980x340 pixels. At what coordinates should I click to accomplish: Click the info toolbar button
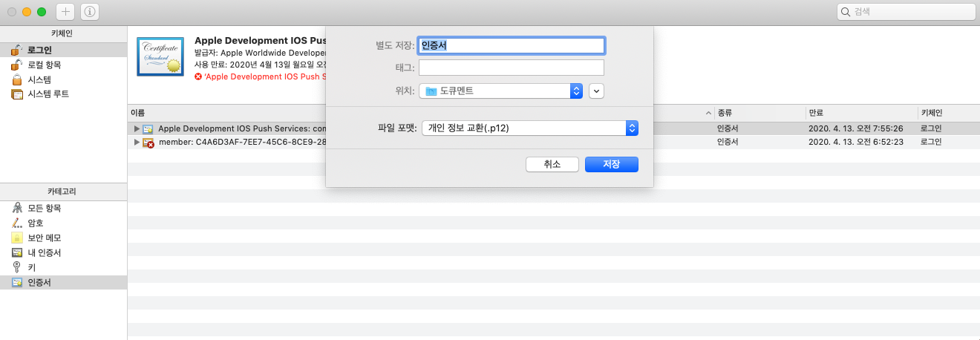click(90, 12)
